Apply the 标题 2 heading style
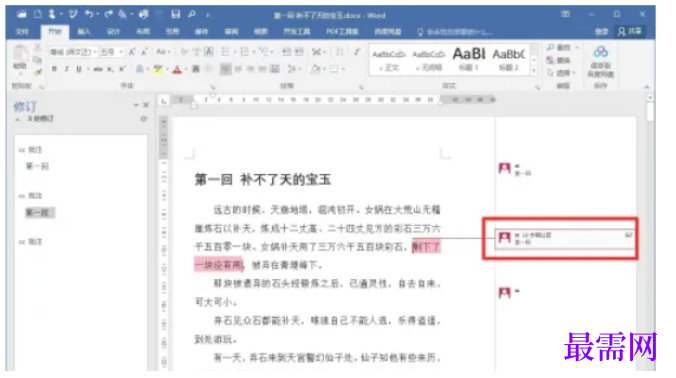676x378 pixels. tap(509, 59)
